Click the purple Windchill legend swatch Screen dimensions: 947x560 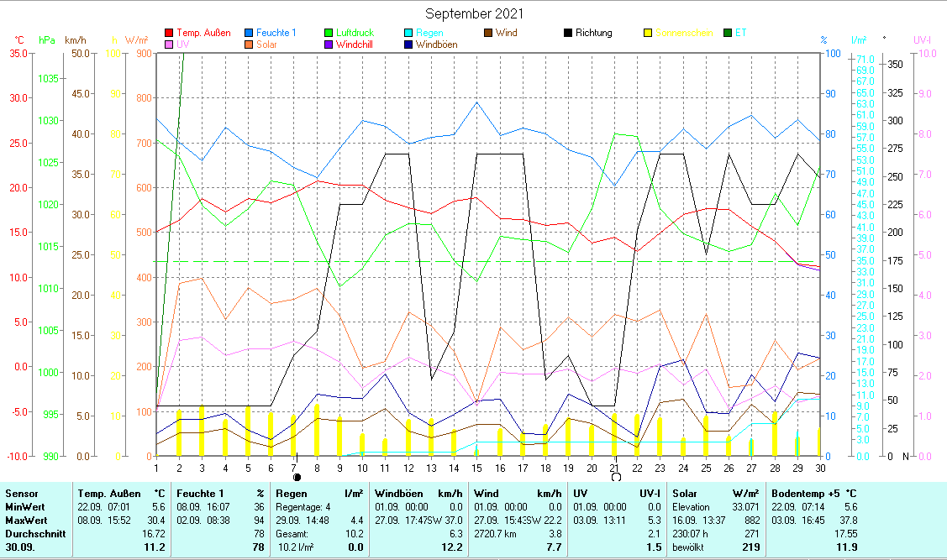pos(329,44)
